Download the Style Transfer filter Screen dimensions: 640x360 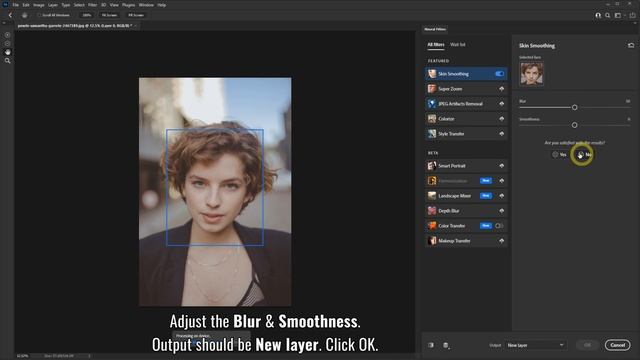(501, 134)
